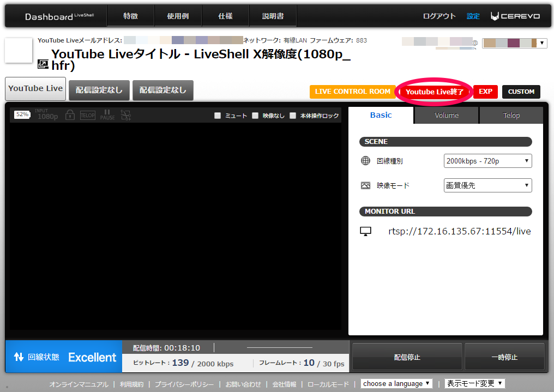Click the battery 52% indicator icon
Screen dimensions: 554x392
coord(22,114)
